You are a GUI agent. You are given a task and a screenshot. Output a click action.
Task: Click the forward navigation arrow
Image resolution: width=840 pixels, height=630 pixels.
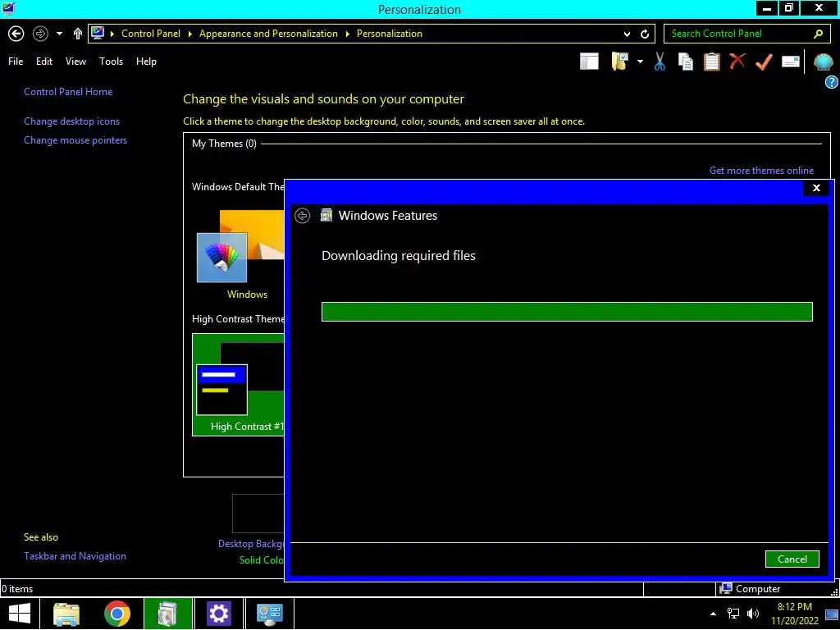(x=40, y=34)
